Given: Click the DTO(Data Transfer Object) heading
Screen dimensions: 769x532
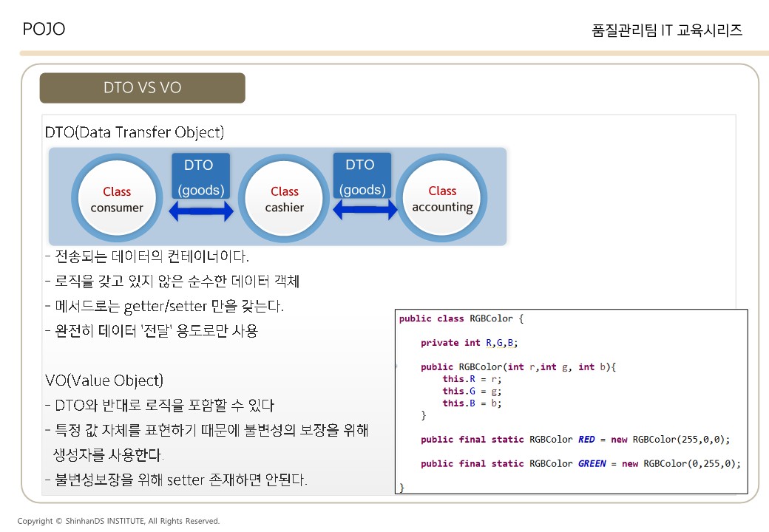Looking at the screenshot, I should coord(135,132).
